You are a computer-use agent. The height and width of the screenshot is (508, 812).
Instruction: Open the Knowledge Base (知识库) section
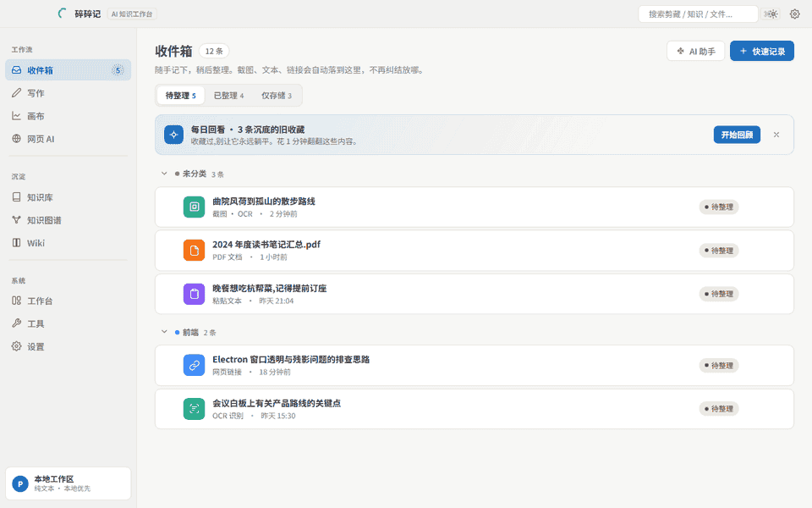[68, 197]
